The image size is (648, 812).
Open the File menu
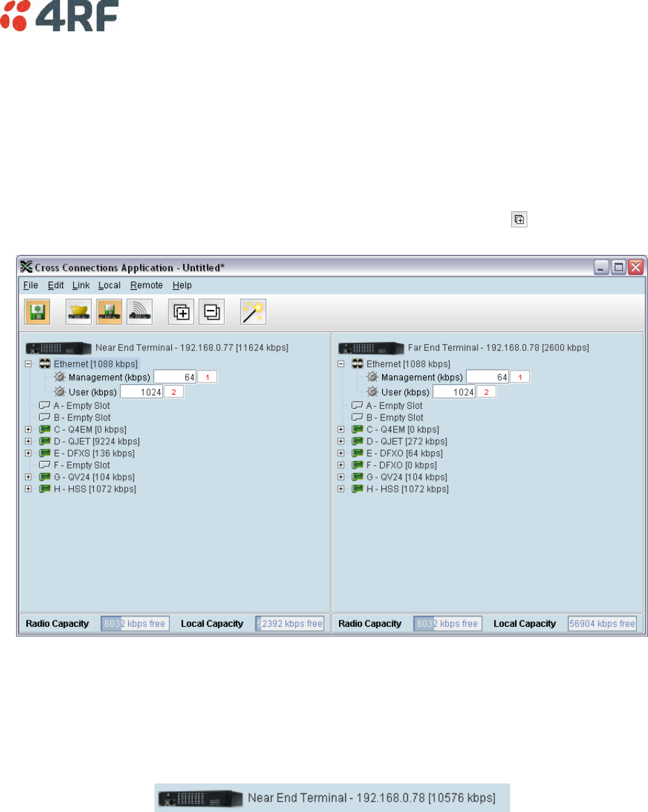[31, 286]
